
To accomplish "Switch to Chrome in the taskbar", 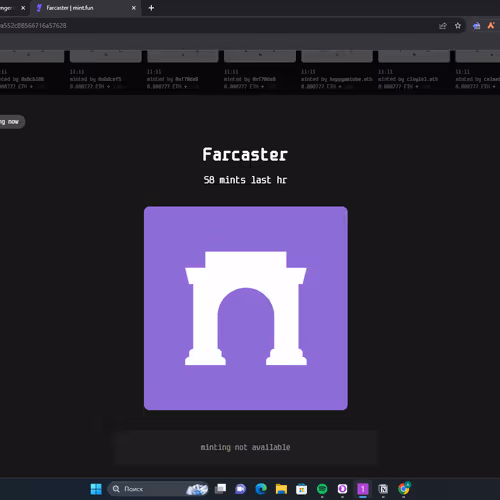I will click(404, 489).
